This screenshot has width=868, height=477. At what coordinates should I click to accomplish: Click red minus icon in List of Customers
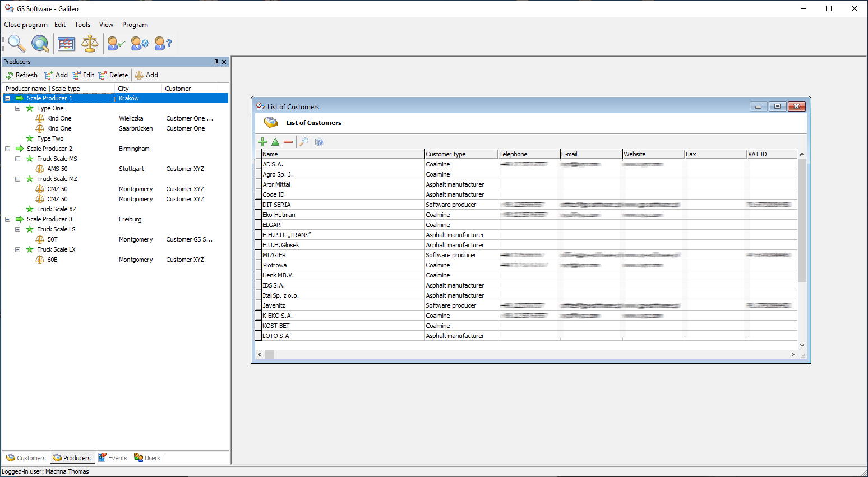(x=288, y=142)
